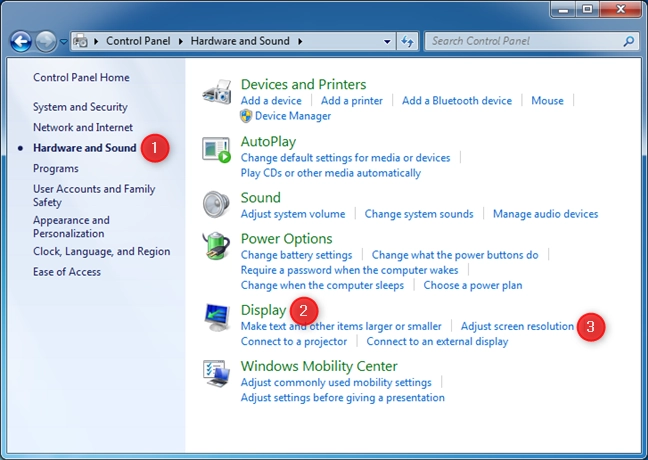Expand arrow after Hardware and Sound breadcrumb
Image resolution: width=648 pixels, height=460 pixels.
tap(300, 41)
